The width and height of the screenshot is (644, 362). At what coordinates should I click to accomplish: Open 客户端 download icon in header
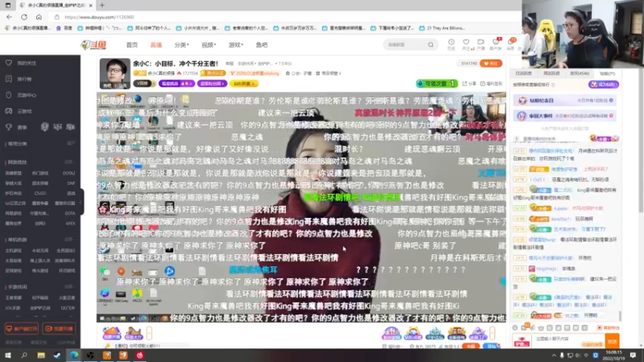click(496, 43)
